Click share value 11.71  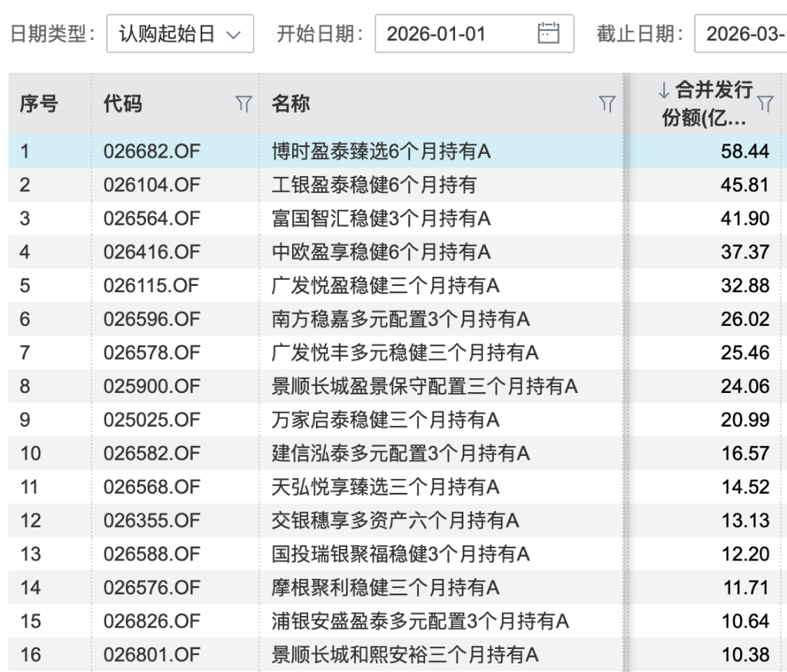tap(745, 589)
